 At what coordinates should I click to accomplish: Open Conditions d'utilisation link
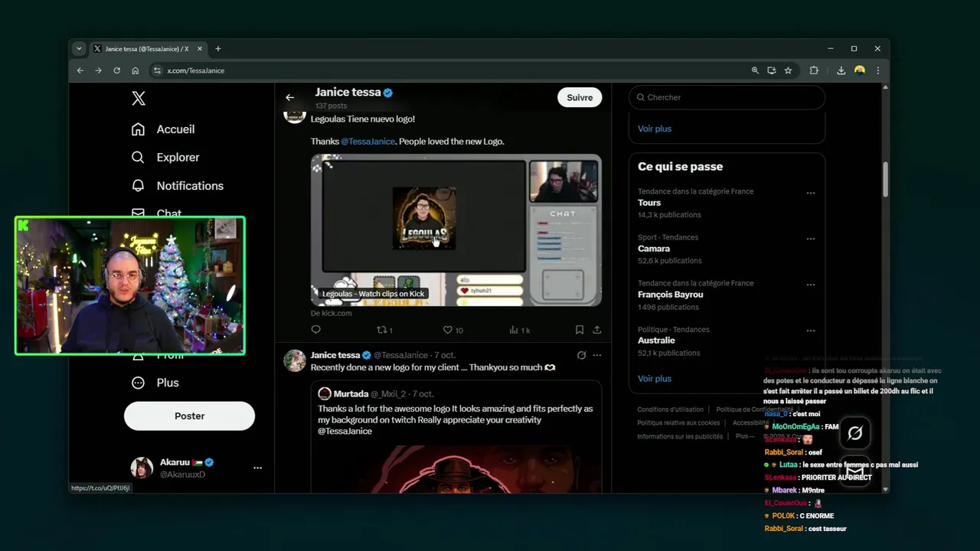click(671, 409)
